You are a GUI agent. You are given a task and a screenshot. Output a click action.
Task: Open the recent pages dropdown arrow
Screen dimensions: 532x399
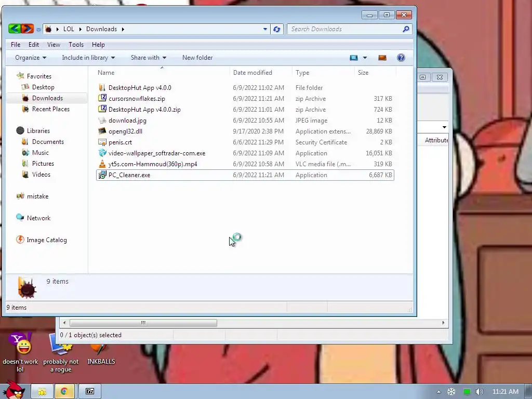click(x=38, y=30)
